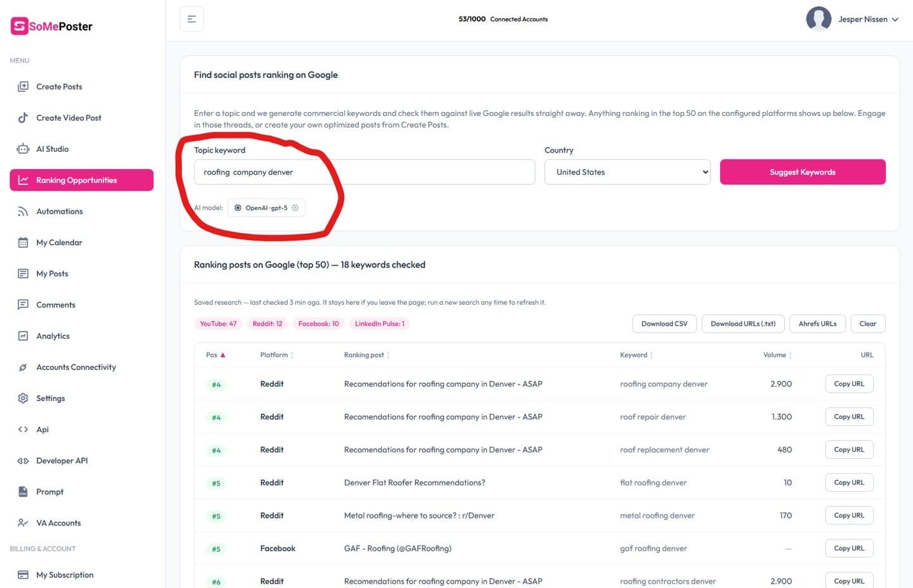Copy URL for roof replacement denver row
The image size is (913, 588).
[849, 450]
